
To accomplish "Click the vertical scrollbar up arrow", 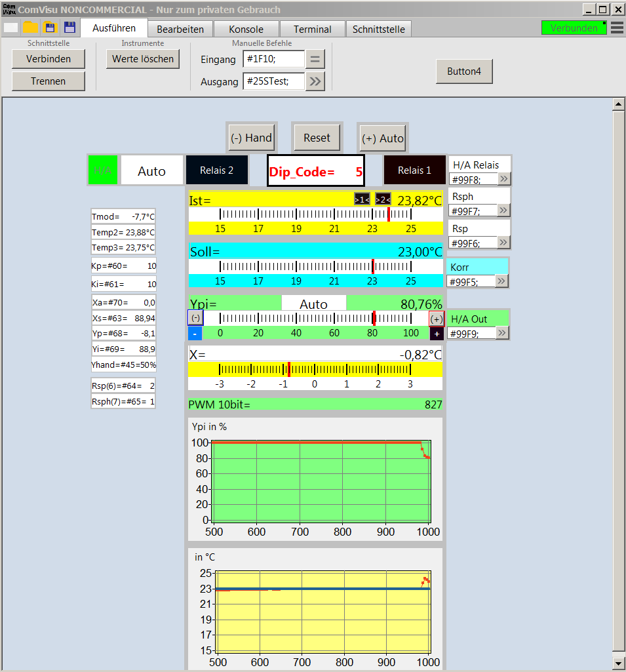I will pos(618,104).
